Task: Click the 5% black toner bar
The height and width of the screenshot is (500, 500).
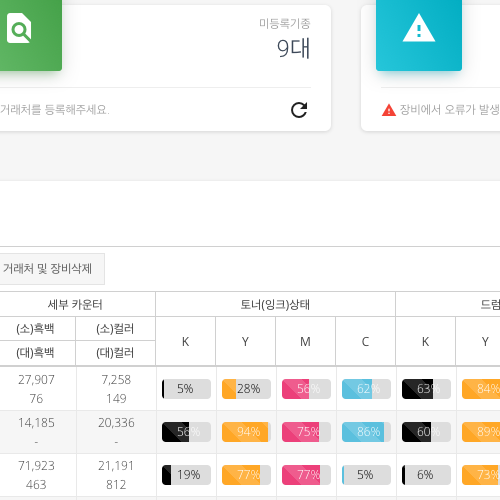Action: coord(186,389)
